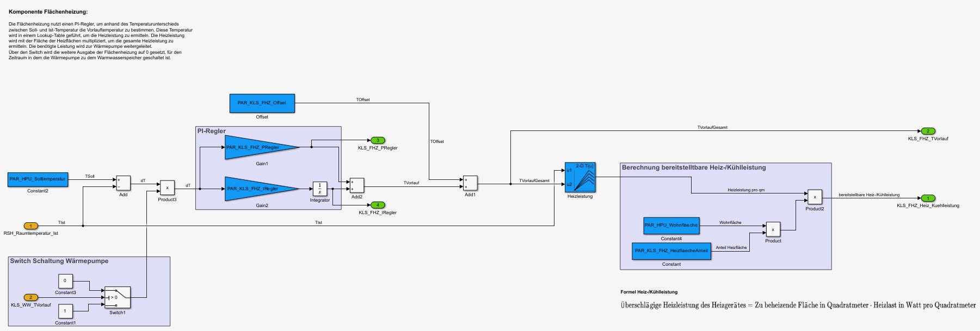Select the Add1 sum block

click(x=470, y=183)
